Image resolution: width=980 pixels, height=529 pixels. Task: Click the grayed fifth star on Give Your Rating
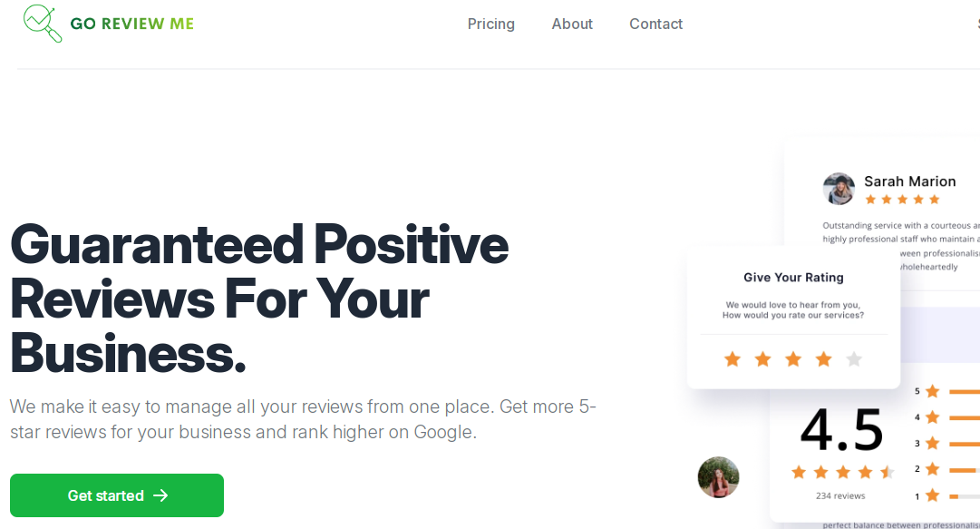(x=853, y=358)
